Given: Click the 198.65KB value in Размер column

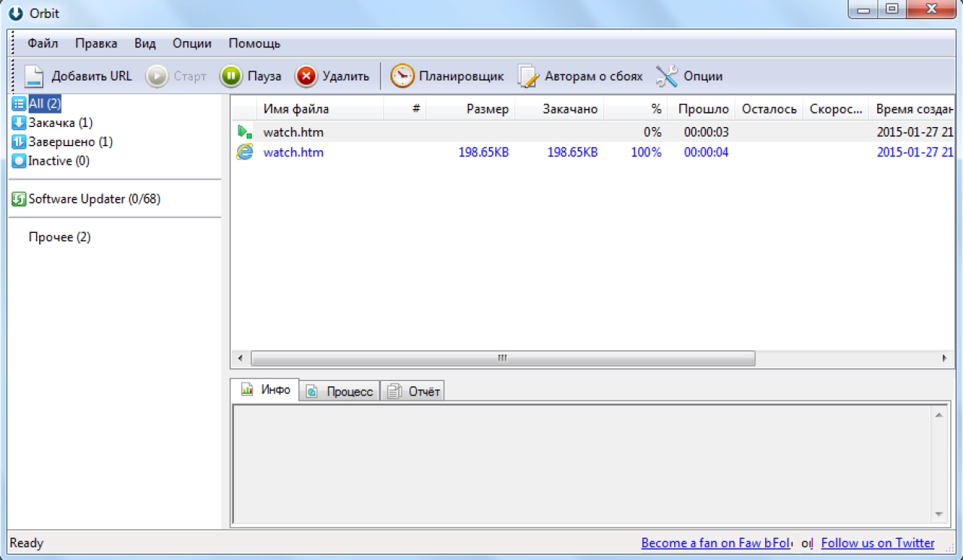Looking at the screenshot, I should pyautogui.click(x=484, y=152).
